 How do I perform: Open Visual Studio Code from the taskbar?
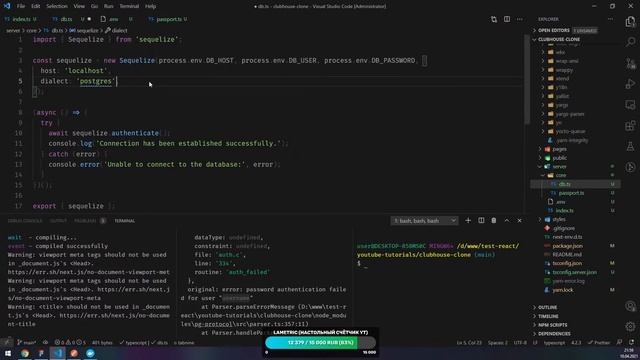pyautogui.click(x=58, y=353)
